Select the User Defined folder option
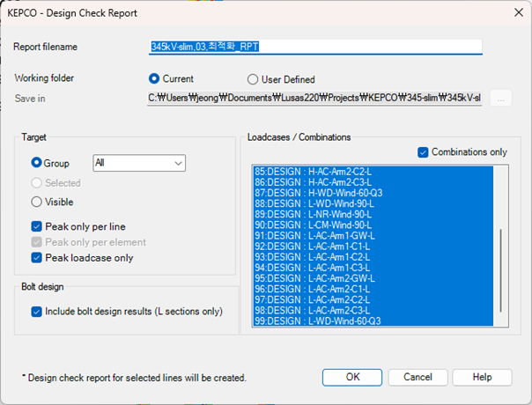The width and height of the screenshot is (532, 405). click(x=253, y=79)
